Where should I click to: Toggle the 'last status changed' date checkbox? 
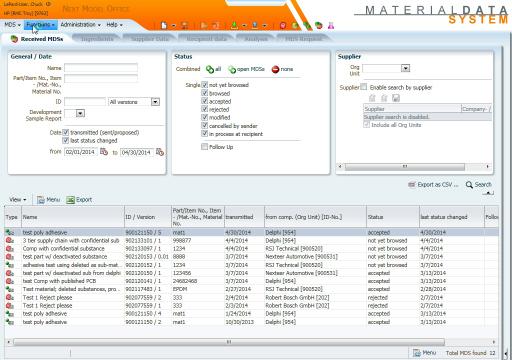[66, 140]
